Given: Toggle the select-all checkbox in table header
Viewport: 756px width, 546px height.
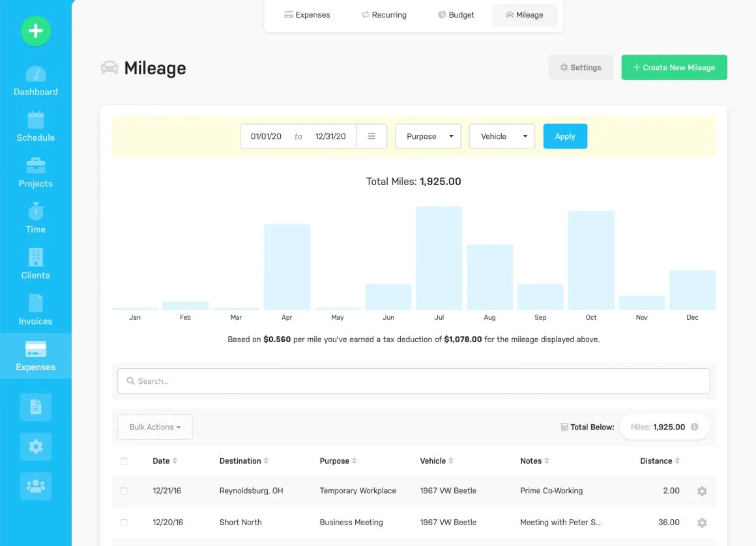Looking at the screenshot, I should click(124, 461).
